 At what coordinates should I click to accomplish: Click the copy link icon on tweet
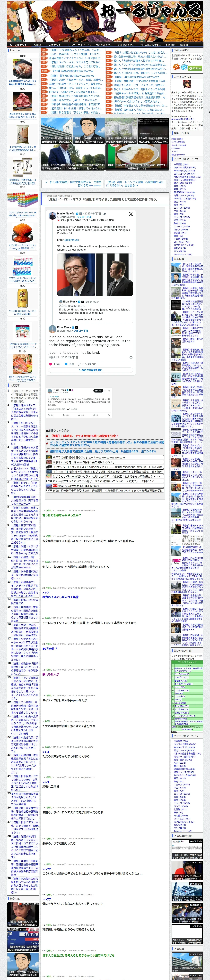point(79,364)
